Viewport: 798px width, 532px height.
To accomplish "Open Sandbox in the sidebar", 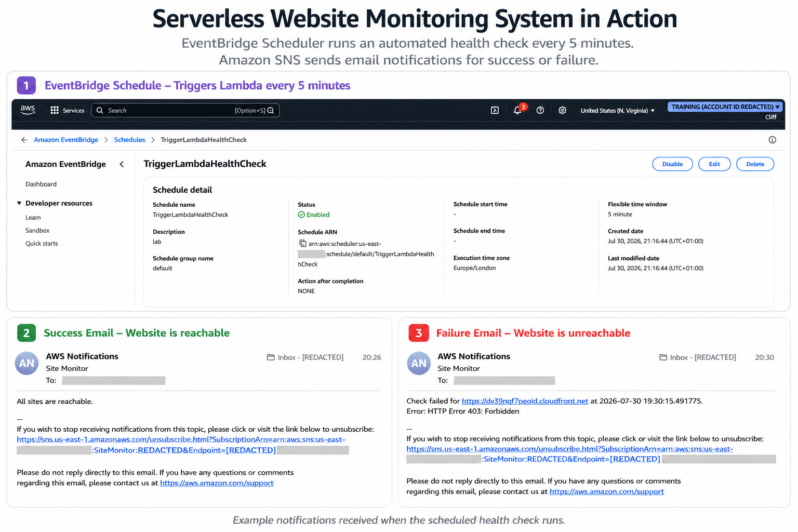I will 37,231.
